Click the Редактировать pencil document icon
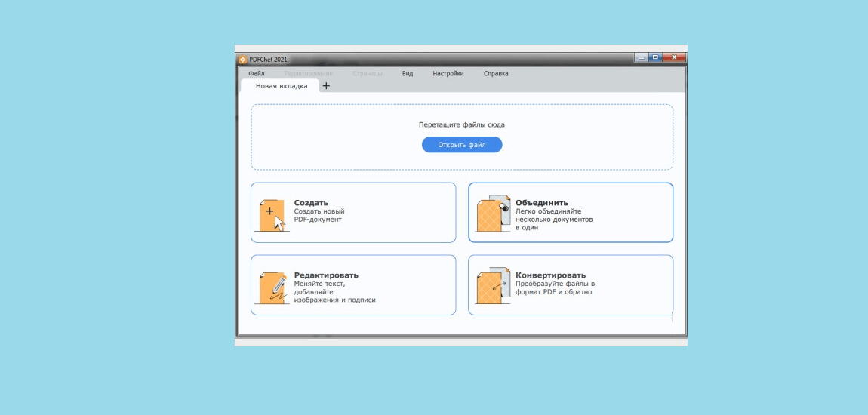The image size is (868, 415). tap(273, 287)
